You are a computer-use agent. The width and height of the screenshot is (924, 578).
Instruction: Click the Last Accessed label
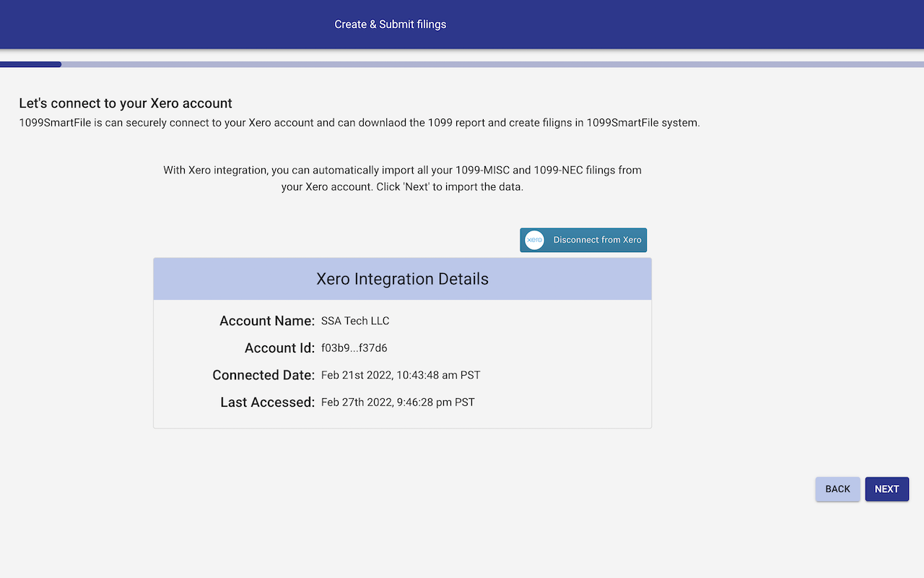(268, 402)
